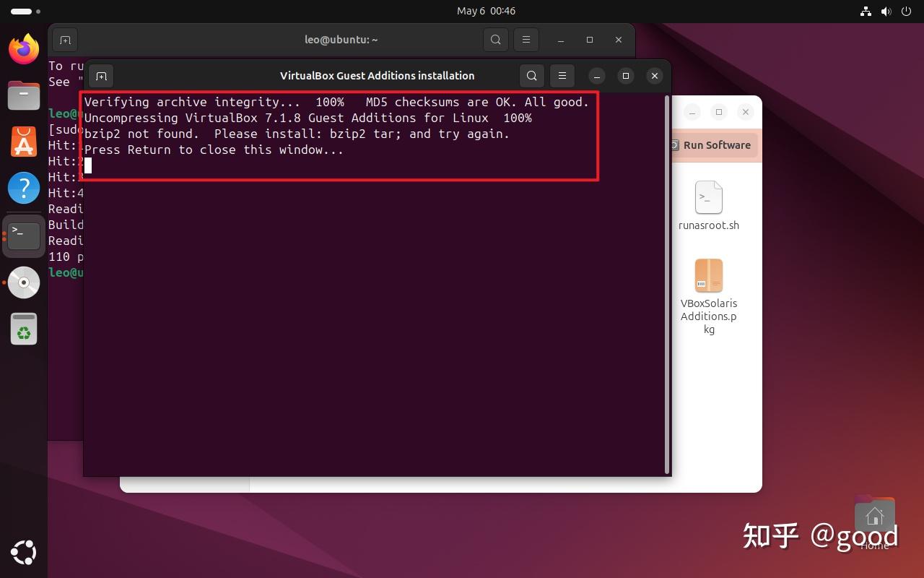Open the Files folder icon in the dock
Screen dimensions: 924x578
(23, 95)
